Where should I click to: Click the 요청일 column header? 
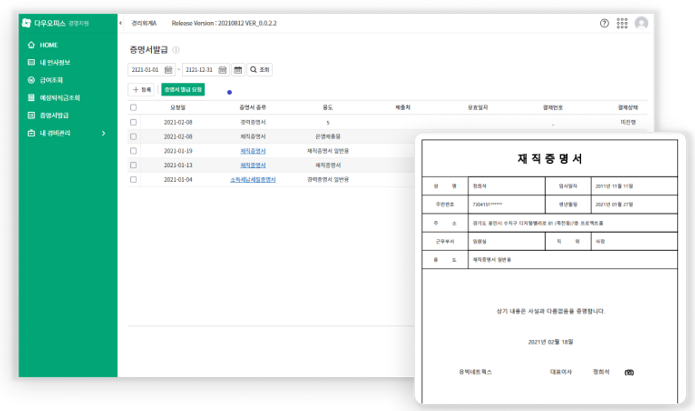(x=178, y=107)
